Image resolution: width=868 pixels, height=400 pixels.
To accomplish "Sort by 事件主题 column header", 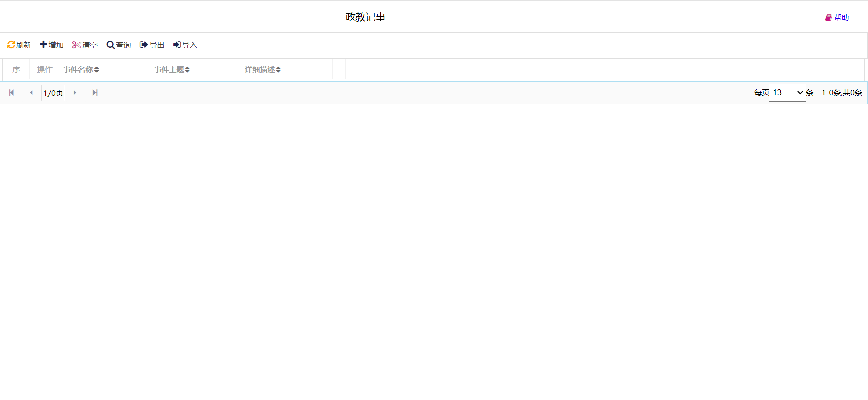I will click(x=172, y=70).
